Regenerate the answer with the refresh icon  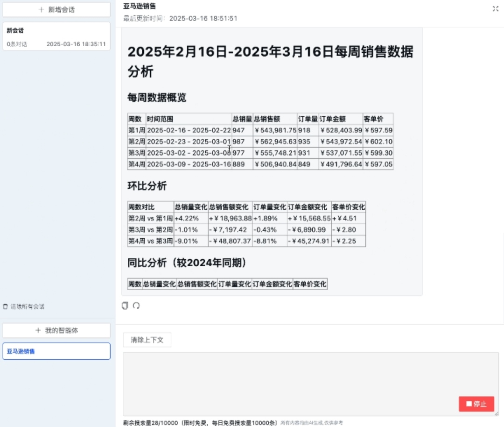click(136, 306)
